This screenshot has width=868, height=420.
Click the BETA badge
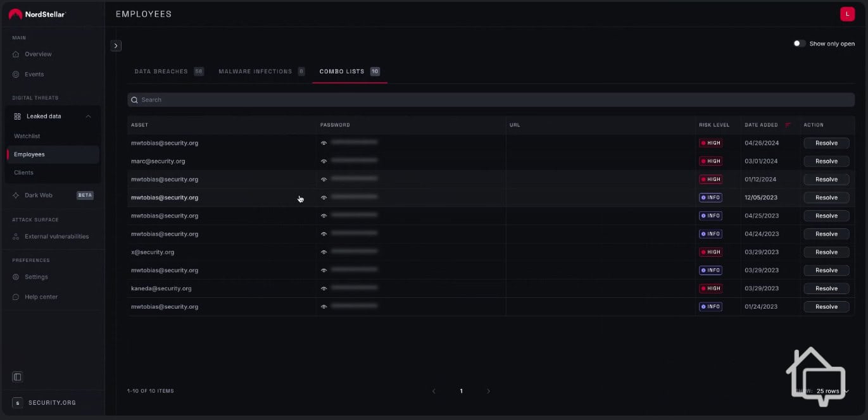[85, 195]
